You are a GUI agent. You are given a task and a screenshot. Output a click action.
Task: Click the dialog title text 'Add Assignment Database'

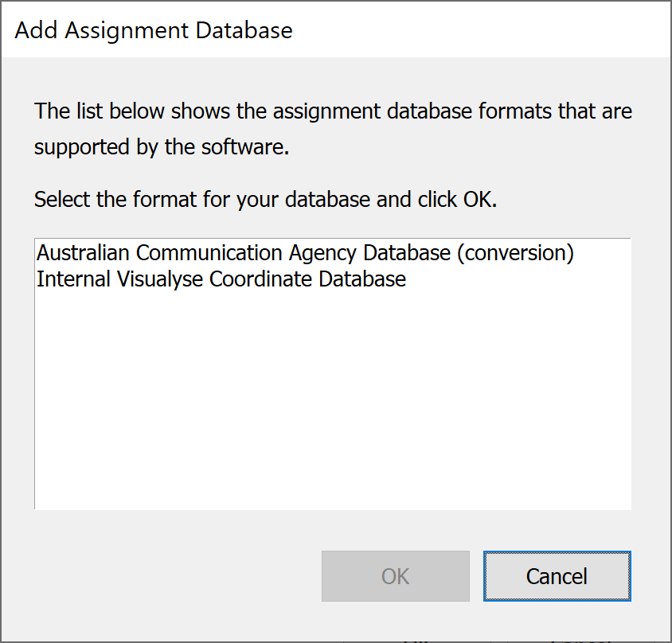pyautogui.click(x=154, y=30)
